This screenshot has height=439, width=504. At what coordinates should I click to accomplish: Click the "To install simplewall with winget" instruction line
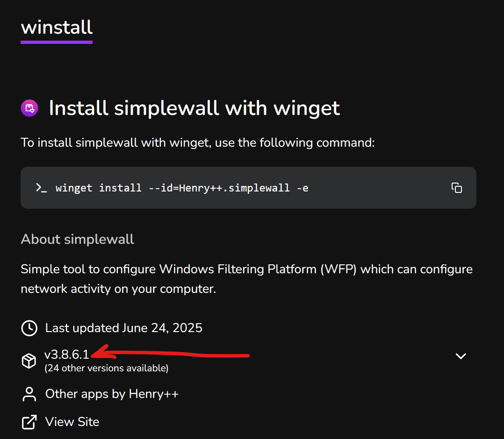click(x=198, y=142)
